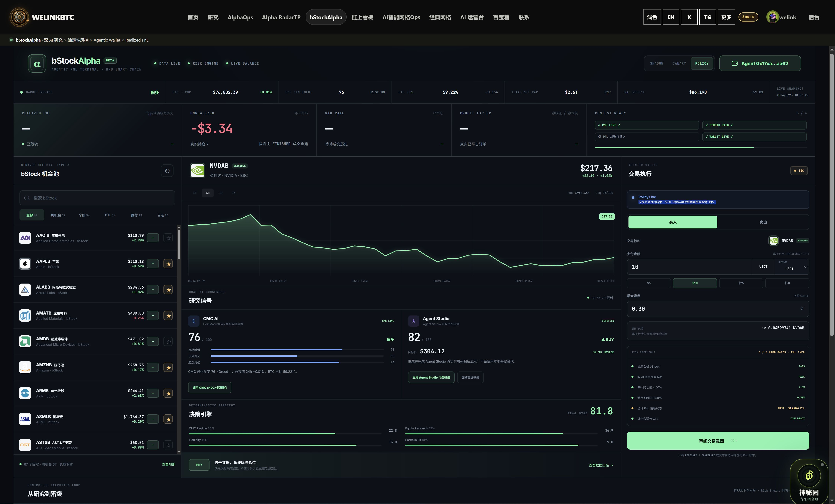Click the NVDAB logo in 交易标的 row

coord(773,241)
